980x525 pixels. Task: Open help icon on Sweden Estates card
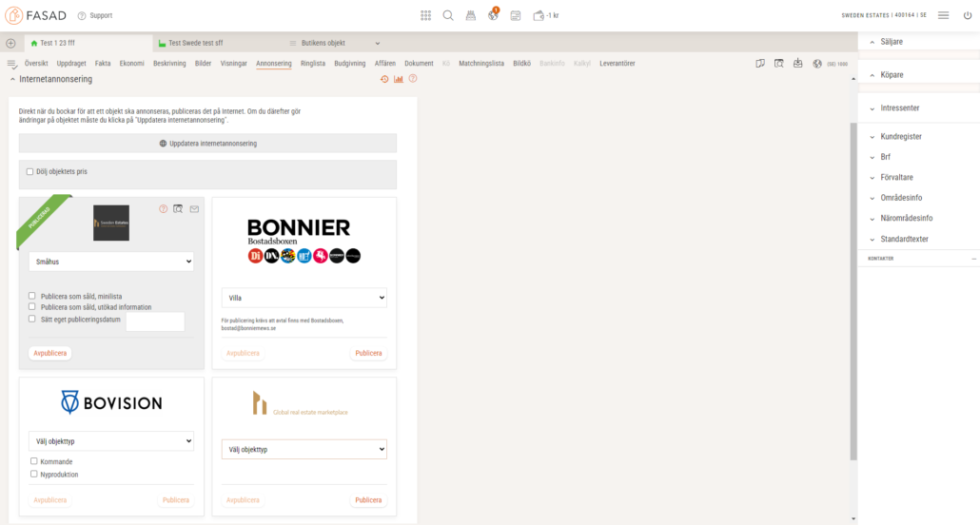coord(163,208)
